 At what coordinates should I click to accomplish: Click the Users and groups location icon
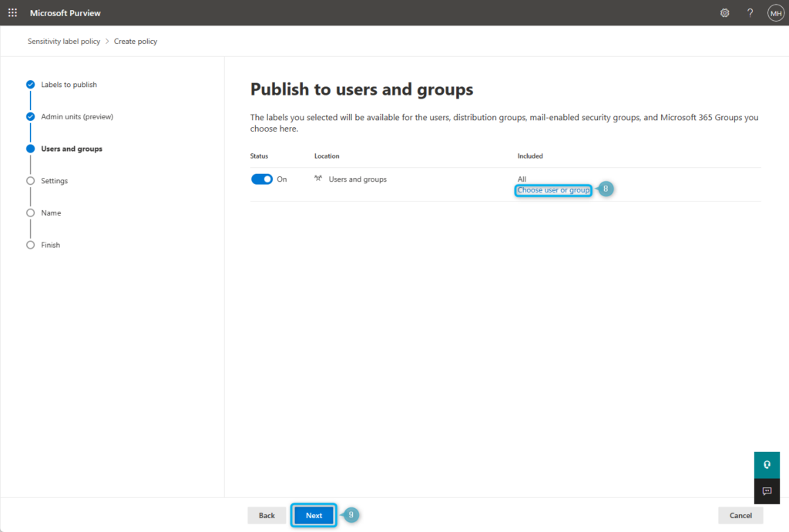[317, 179]
